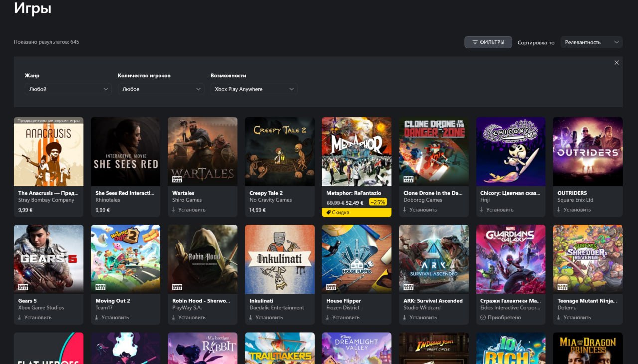Click the sale tag icon on Metaphor: ReFantazio
This screenshot has height=364, width=638.
(328, 212)
